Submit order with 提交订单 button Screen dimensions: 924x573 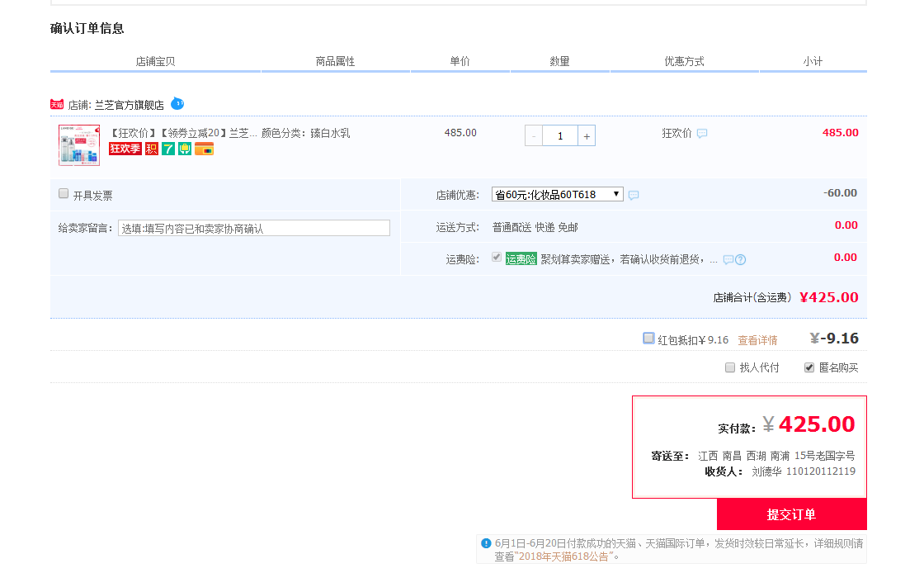coord(791,514)
